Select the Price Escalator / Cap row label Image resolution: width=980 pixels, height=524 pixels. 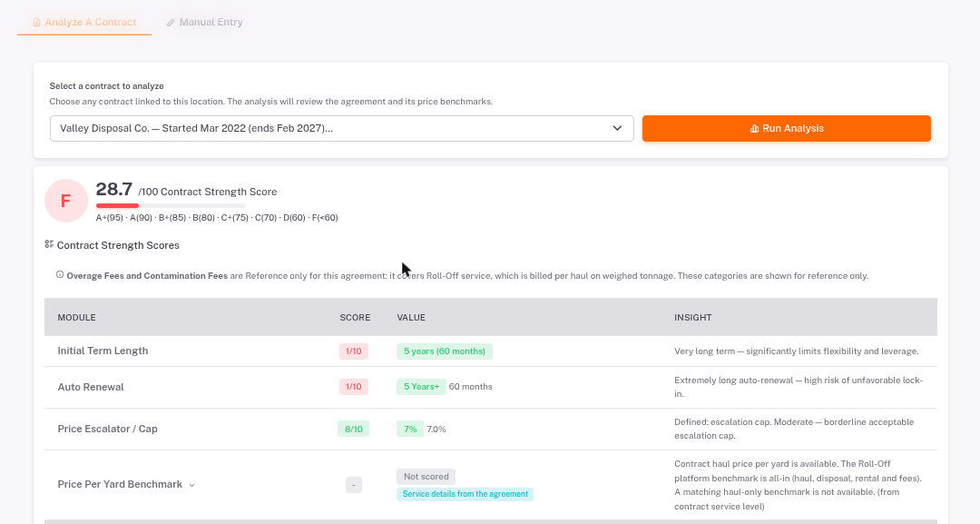pos(107,429)
